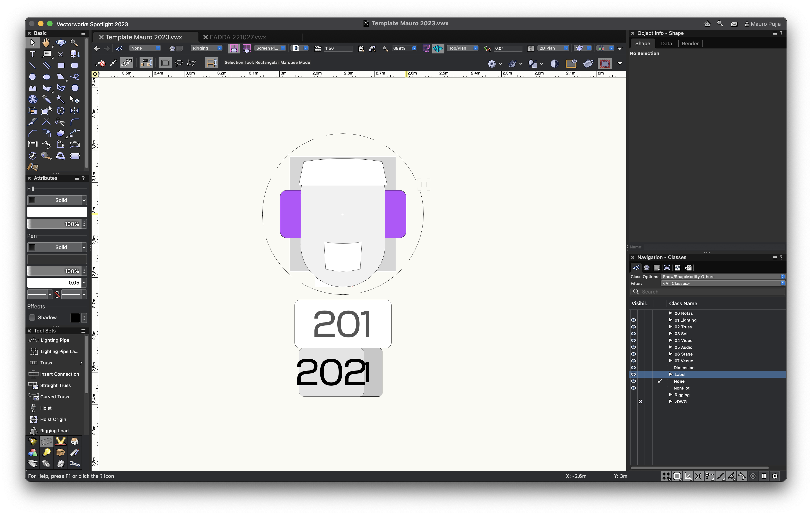This screenshot has height=515, width=812.
Task: Switch to EADDA 221027.vwx tab
Action: coord(237,37)
